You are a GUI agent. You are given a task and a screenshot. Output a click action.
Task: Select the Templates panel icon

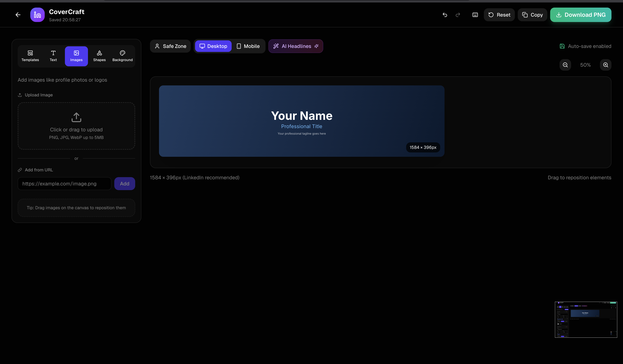(x=30, y=56)
